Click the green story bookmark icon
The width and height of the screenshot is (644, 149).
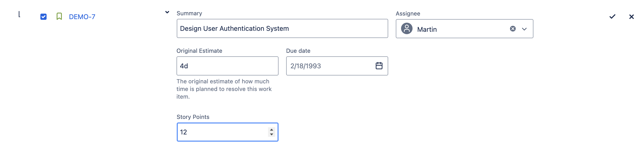point(59,16)
